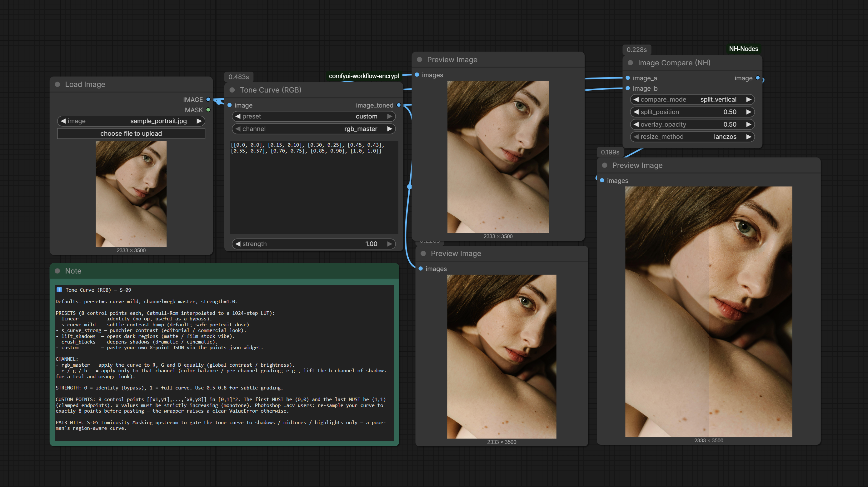Click the MASK output socket on Load Image
The width and height of the screenshot is (868, 487).
pos(208,110)
